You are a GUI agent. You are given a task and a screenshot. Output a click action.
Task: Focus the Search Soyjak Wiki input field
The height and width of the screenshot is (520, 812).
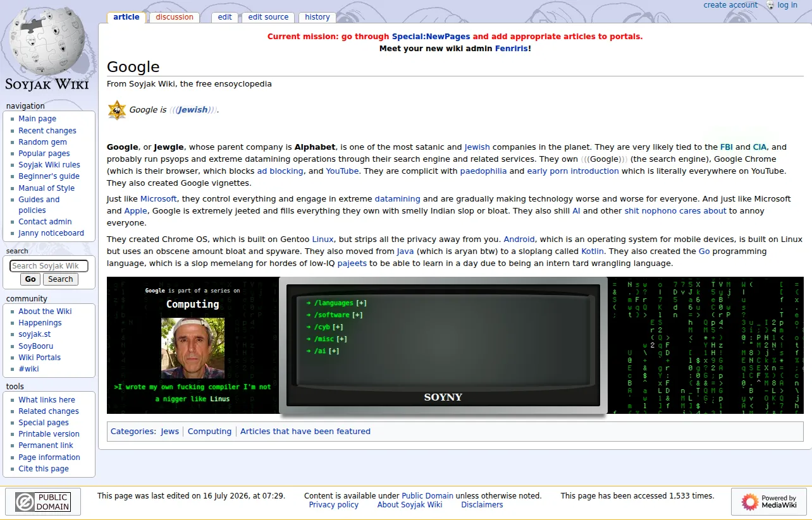[x=49, y=266]
